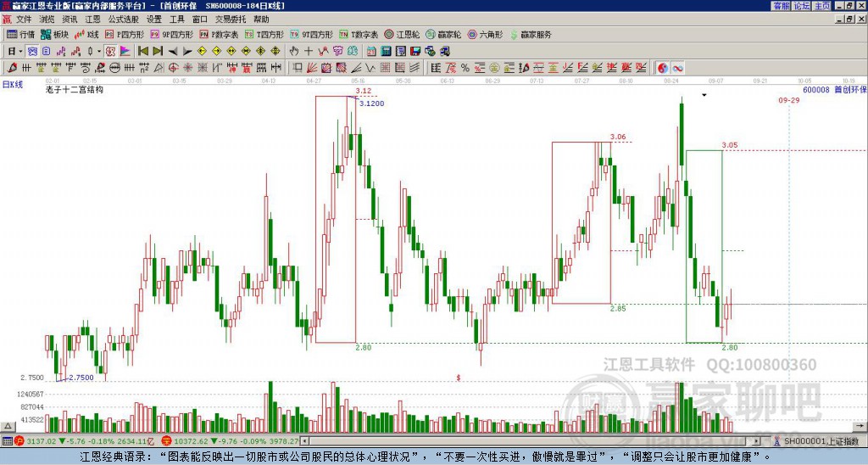Open the 9T四方形 tool
This screenshot has height=465, width=868.
[x=312, y=34]
